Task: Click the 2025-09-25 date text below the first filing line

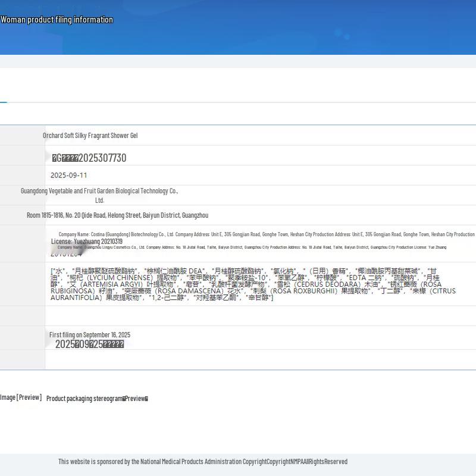Action: coord(89,345)
